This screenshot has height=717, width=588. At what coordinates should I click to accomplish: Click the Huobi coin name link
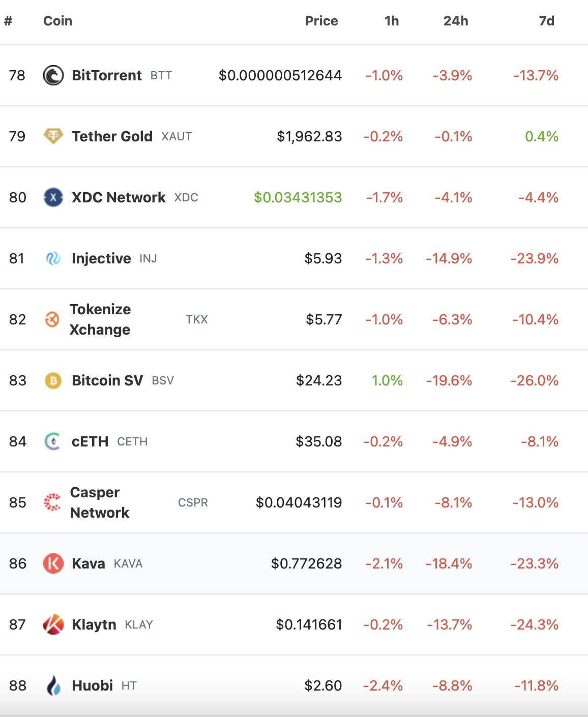click(x=93, y=685)
